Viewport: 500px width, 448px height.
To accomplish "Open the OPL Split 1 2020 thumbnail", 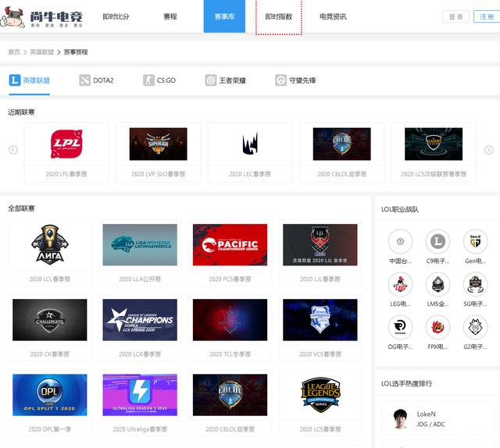I will click(50, 395).
